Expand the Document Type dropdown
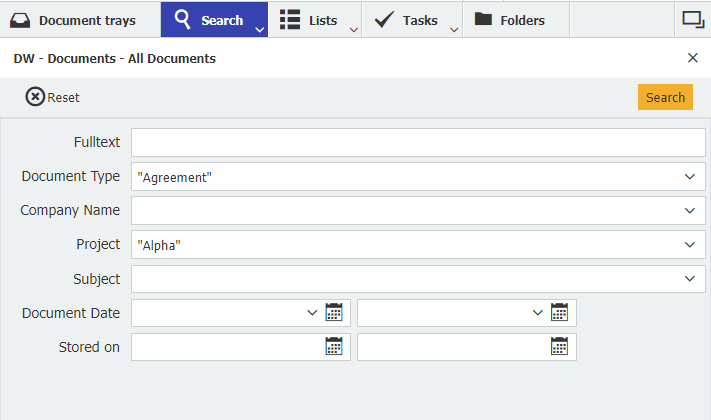 (x=689, y=177)
